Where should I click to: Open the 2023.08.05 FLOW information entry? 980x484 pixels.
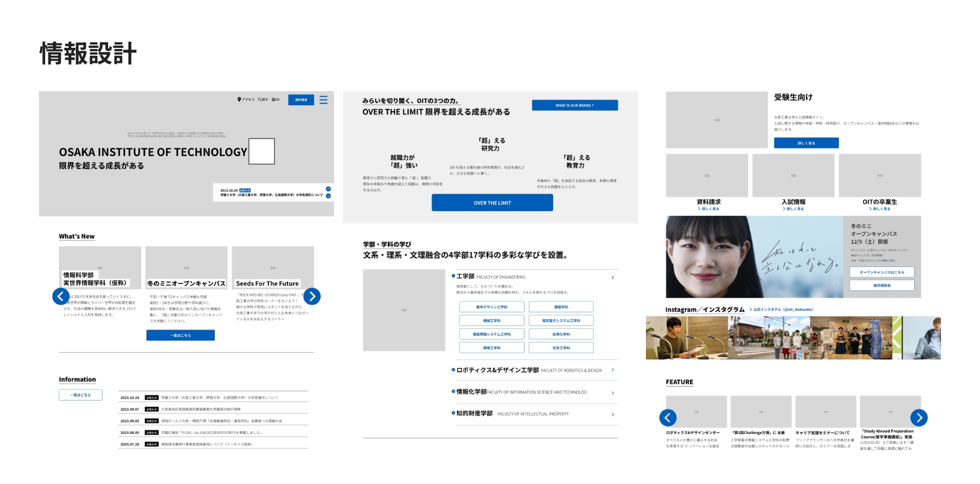(x=213, y=433)
